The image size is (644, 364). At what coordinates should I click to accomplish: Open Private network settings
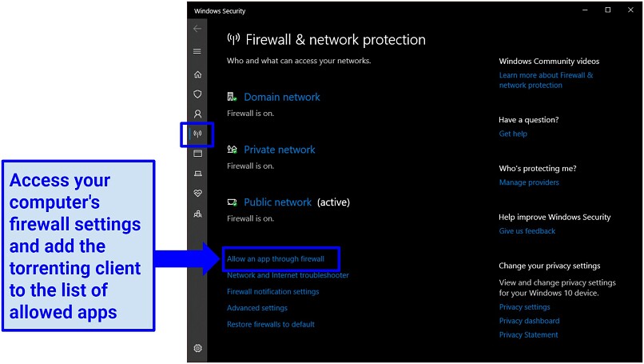coord(280,150)
